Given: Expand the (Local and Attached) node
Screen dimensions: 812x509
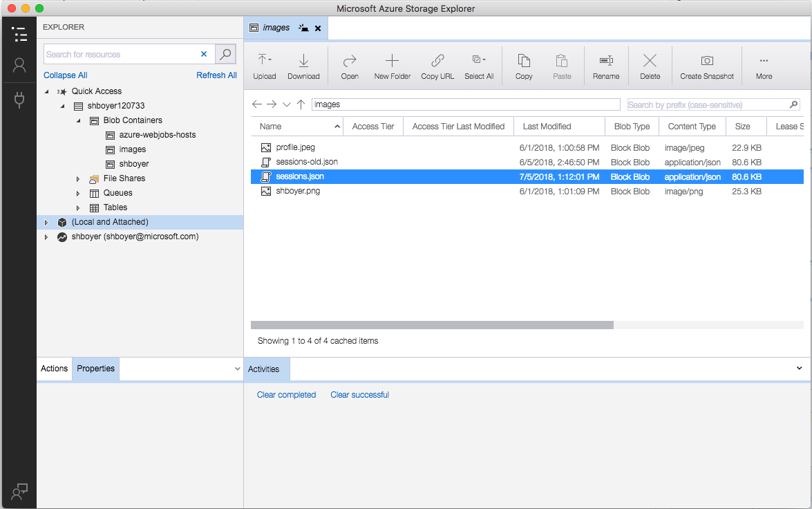Looking at the screenshot, I should 46,223.
